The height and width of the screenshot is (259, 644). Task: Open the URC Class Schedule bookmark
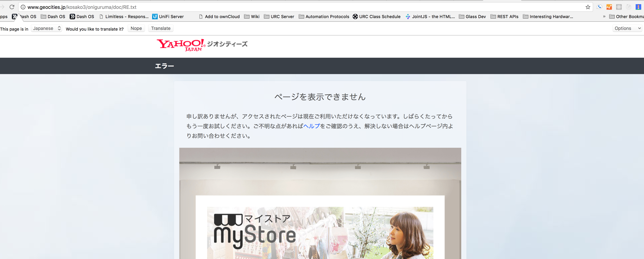click(377, 17)
